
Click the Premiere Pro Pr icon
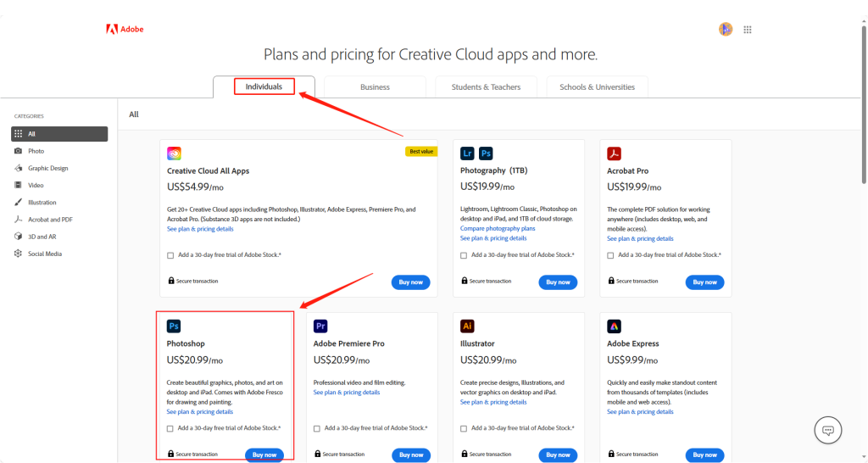tap(320, 326)
